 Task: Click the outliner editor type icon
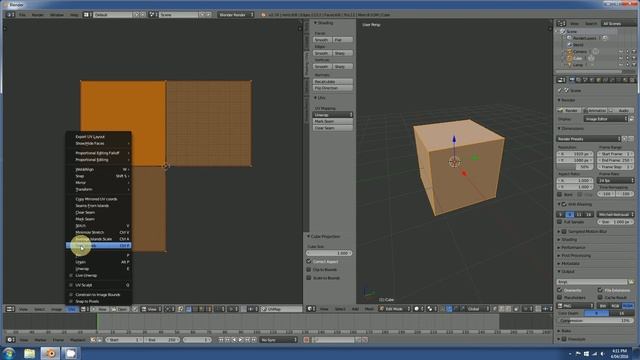click(x=562, y=24)
